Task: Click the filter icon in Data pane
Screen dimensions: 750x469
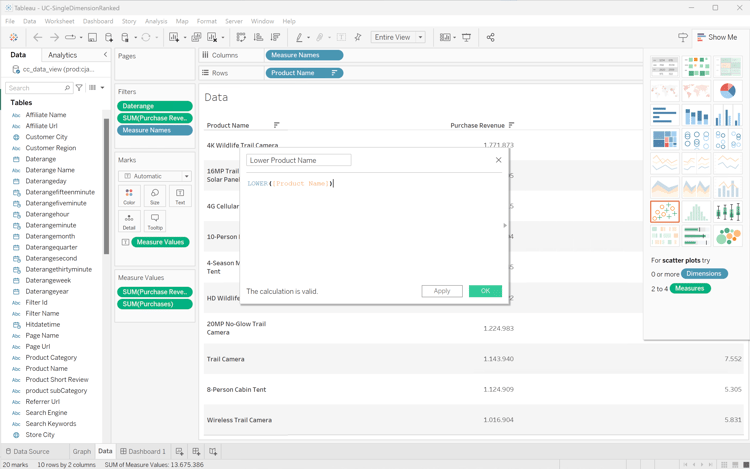Action: [x=79, y=87]
